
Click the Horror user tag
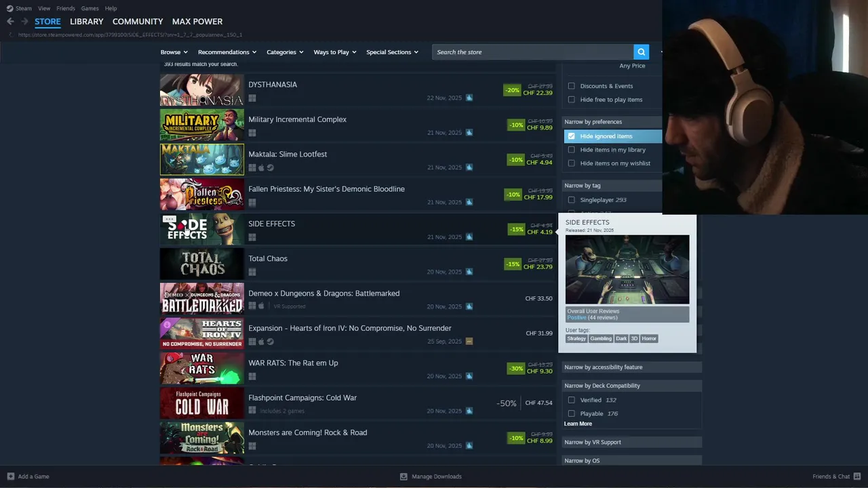[649, 338]
